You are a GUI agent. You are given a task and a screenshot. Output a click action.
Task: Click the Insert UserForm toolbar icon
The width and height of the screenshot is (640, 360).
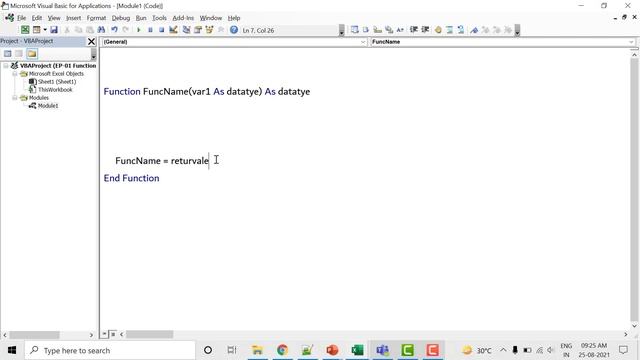(x=37, y=30)
